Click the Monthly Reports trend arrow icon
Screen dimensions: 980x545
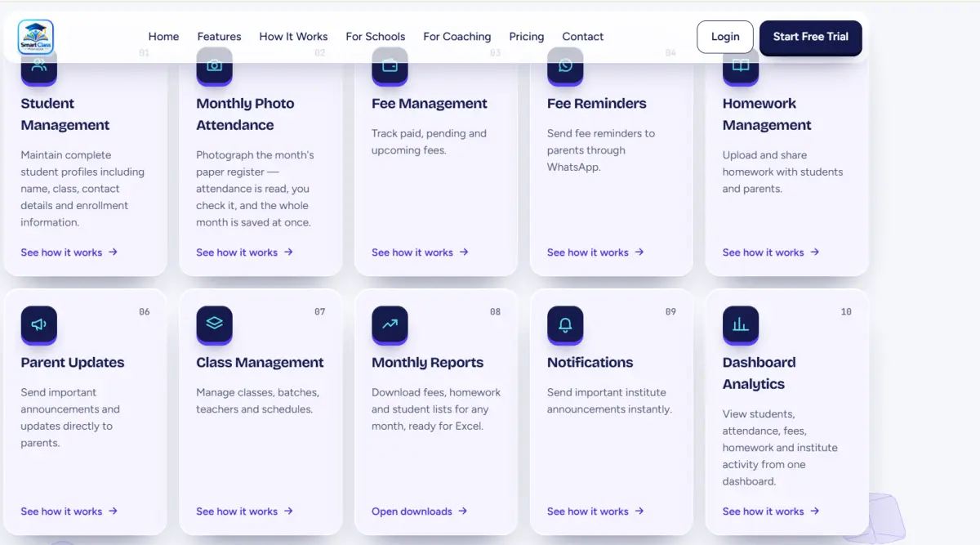[x=390, y=324]
